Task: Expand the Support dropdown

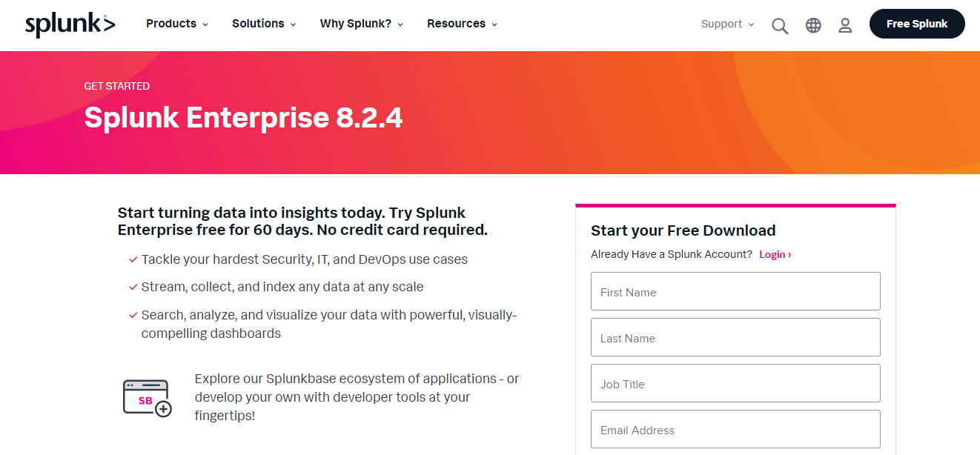Action: click(727, 24)
